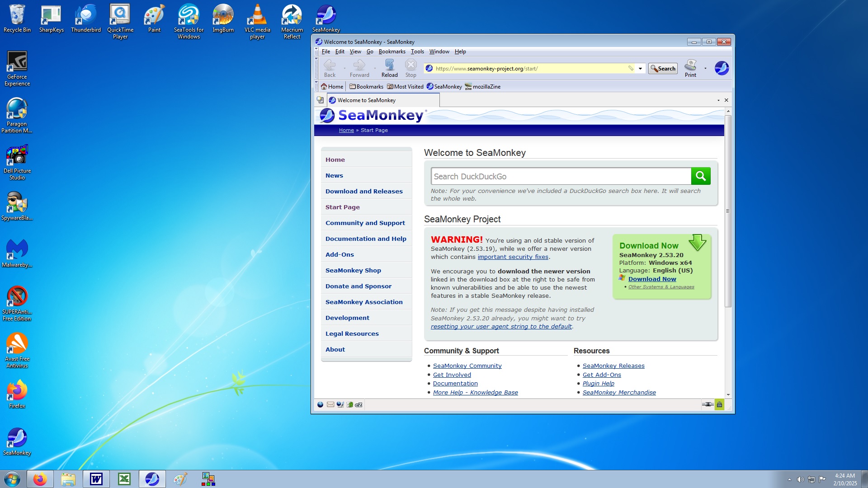Image resolution: width=868 pixels, height=488 pixels.
Task: Open Composer from status bar icon
Action: click(x=340, y=404)
